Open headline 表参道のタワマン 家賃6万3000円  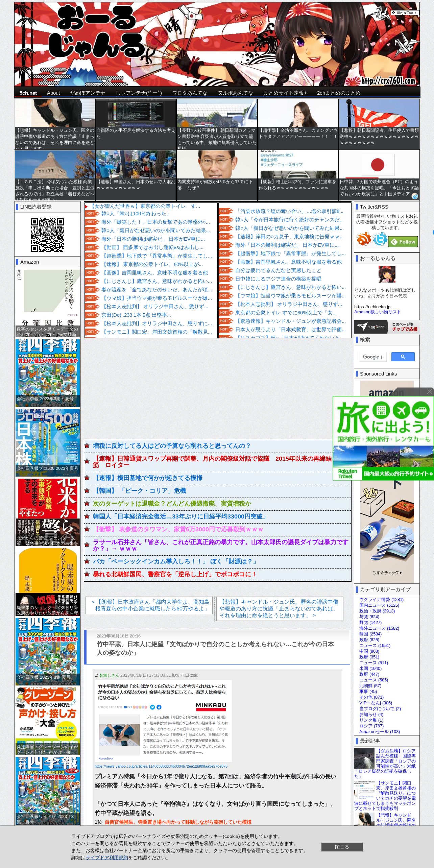pyautogui.click(x=178, y=529)
